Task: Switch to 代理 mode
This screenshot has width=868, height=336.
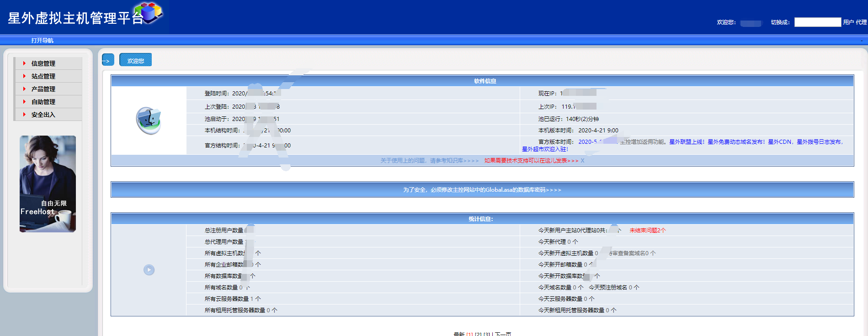Action: (862, 22)
